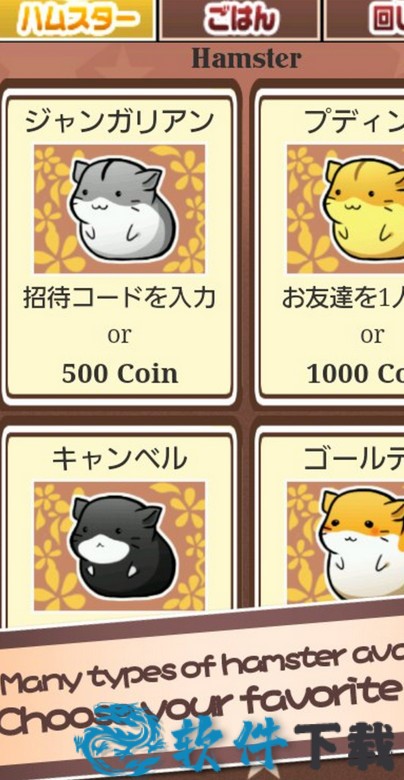Buy Pudding hamster for 1000 Coin
The height and width of the screenshot is (780, 404).
[355, 374]
